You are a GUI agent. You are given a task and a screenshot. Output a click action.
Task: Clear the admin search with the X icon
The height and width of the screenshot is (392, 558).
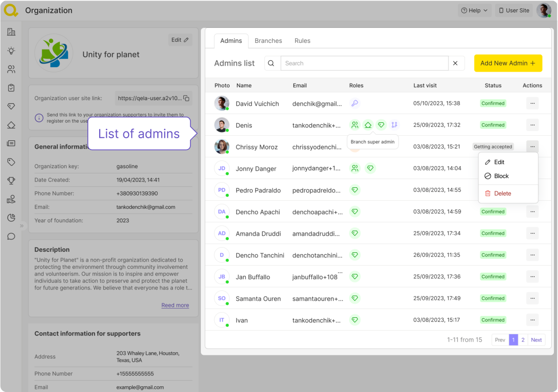[455, 63]
